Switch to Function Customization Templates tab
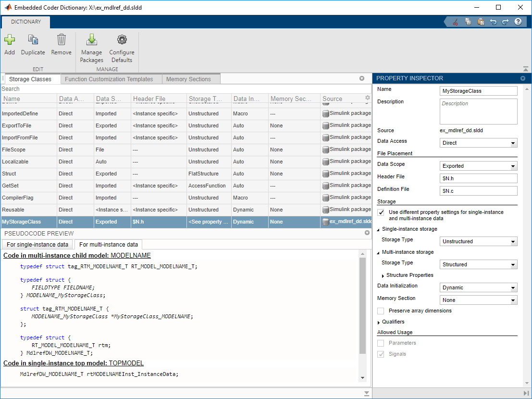Image resolution: width=532 pixels, height=399 pixels. tap(109, 79)
